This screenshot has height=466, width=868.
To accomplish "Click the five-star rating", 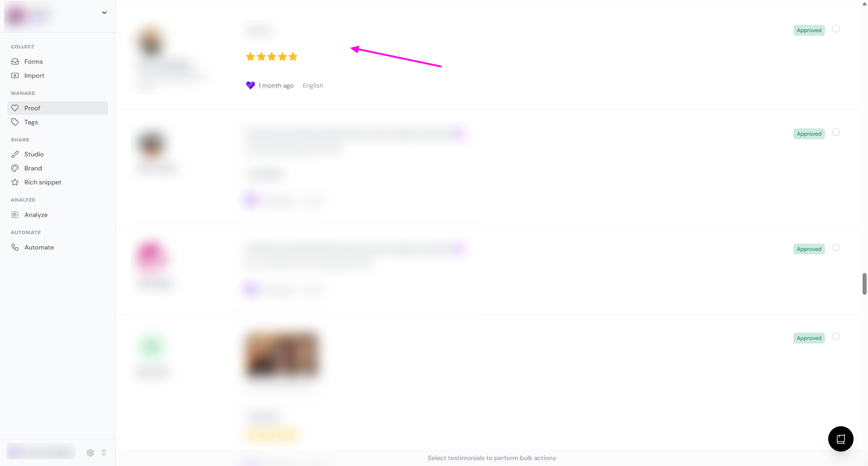I will 272,56.
